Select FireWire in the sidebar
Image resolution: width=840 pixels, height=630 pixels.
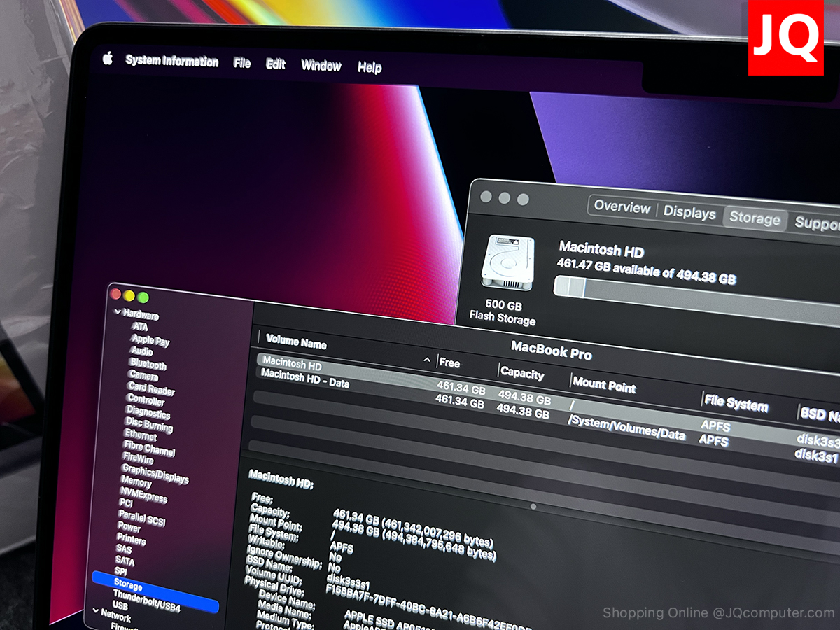coord(139,460)
